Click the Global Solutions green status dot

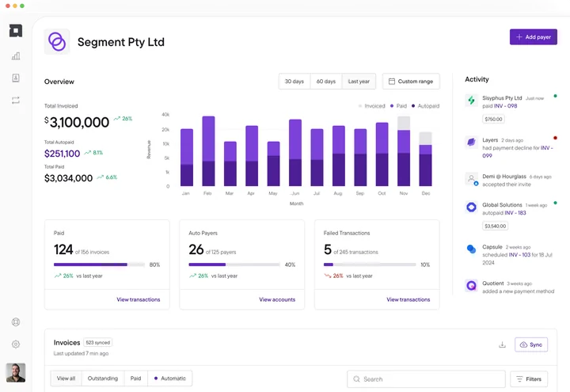point(555,203)
